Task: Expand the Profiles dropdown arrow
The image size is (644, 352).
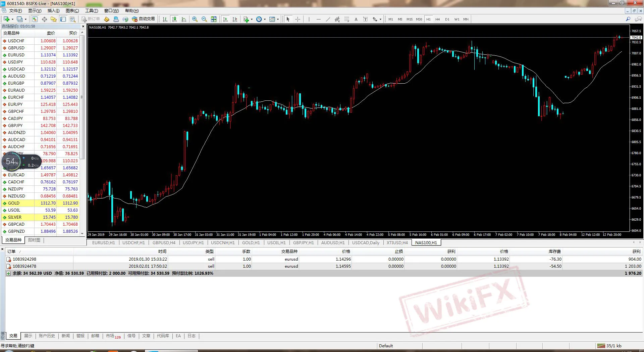Action: coord(26,19)
